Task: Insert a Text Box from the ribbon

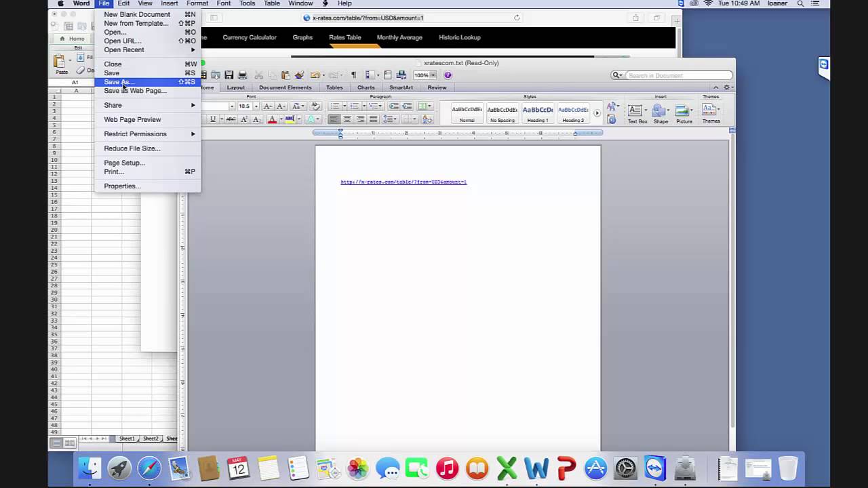Action: point(637,113)
